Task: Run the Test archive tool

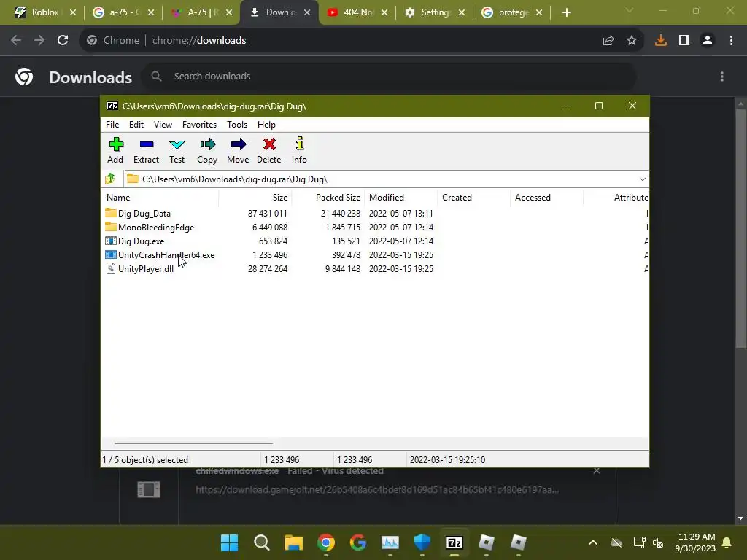Action: [x=177, y=150]
